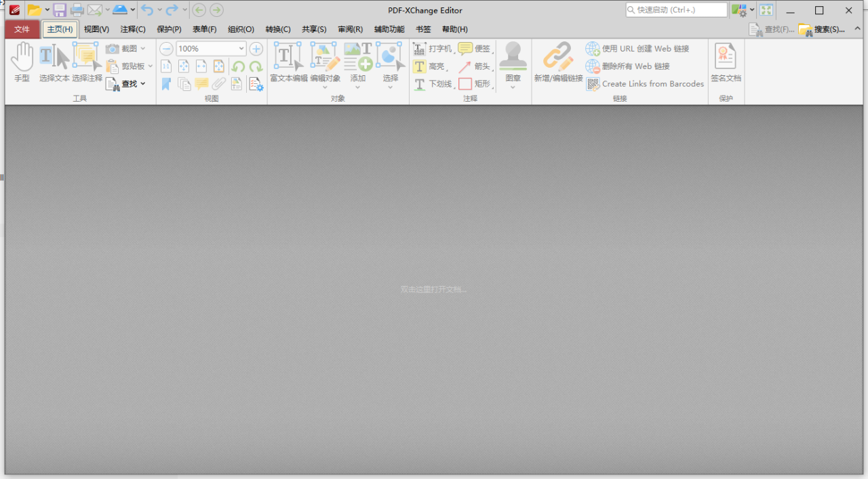Open the Stamp tool (图章)
Viewport: 868px width, 479px height.
513,63
